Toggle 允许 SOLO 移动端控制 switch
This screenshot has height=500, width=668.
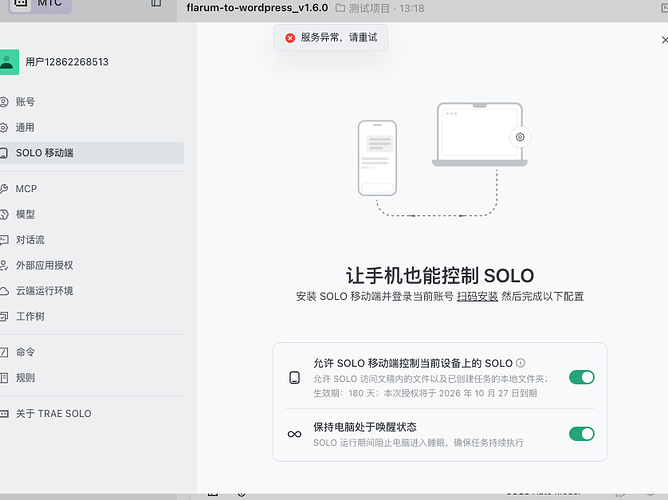[x=582, y=377]
